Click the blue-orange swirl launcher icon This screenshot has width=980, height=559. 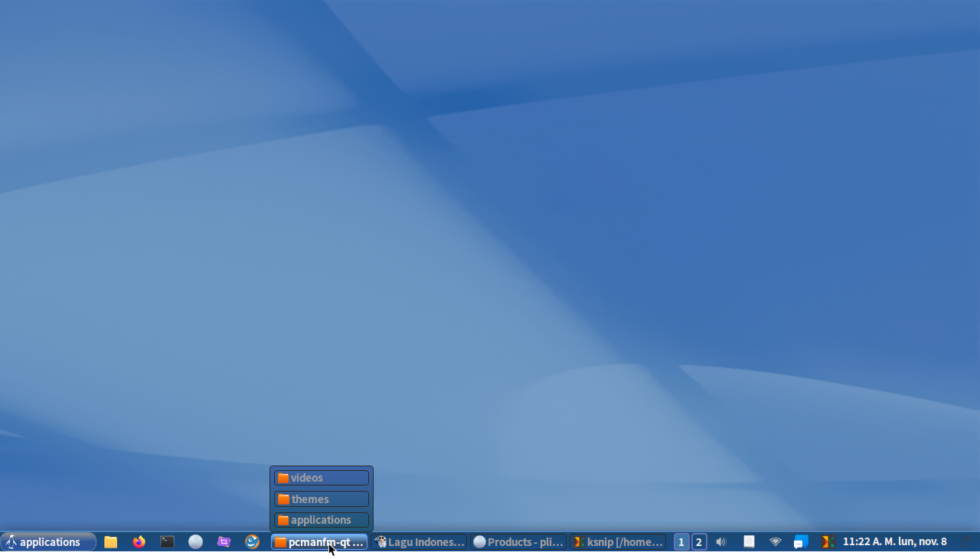252,542
